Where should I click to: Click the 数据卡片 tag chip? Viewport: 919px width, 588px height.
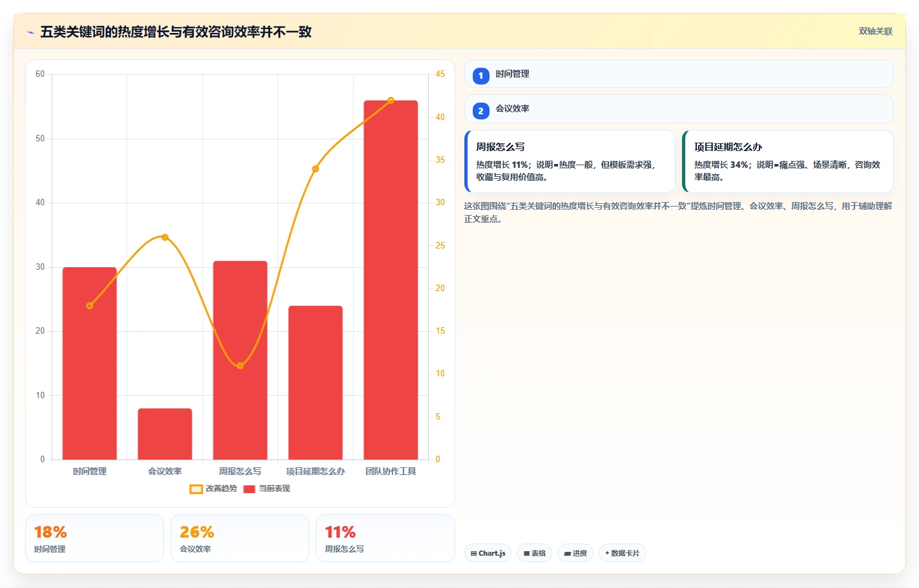(623, 553)
